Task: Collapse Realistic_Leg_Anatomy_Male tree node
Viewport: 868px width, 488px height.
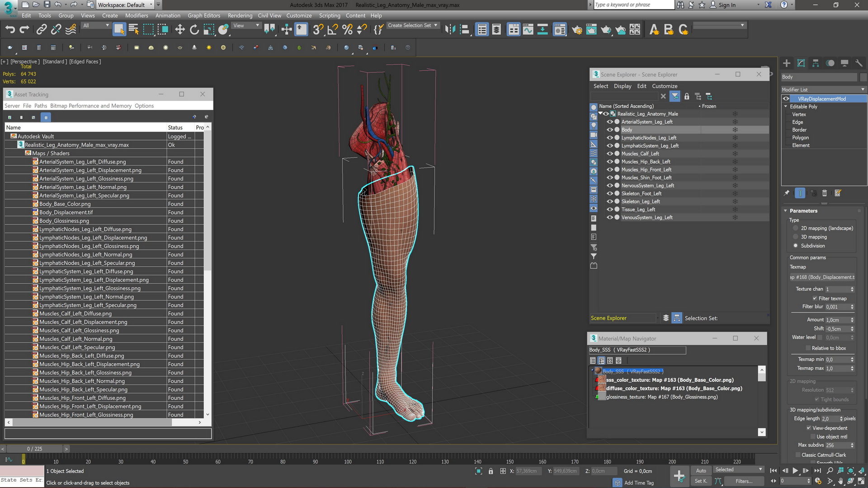Action: tap(600, 114)
